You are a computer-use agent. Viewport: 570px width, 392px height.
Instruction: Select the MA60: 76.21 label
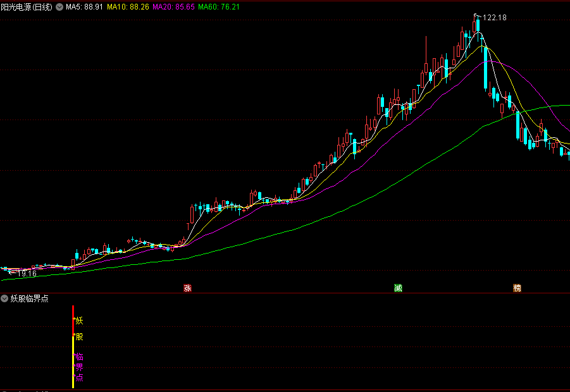coord(219,7)
